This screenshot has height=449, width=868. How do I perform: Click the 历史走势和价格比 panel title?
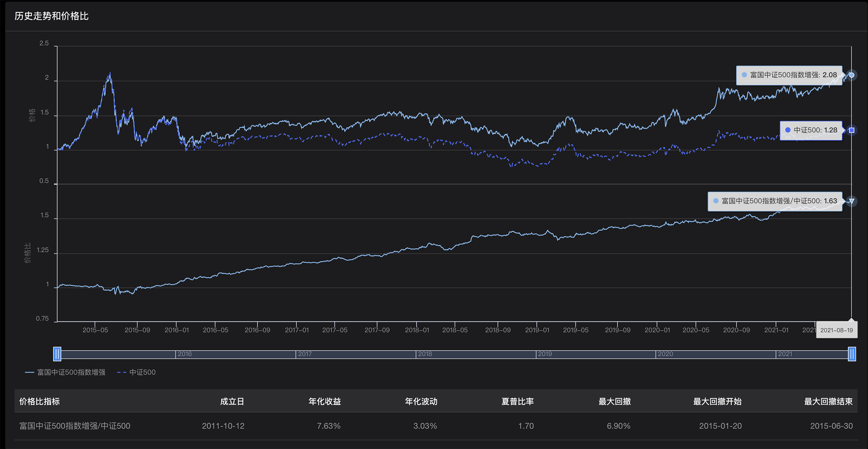(52, 16)
